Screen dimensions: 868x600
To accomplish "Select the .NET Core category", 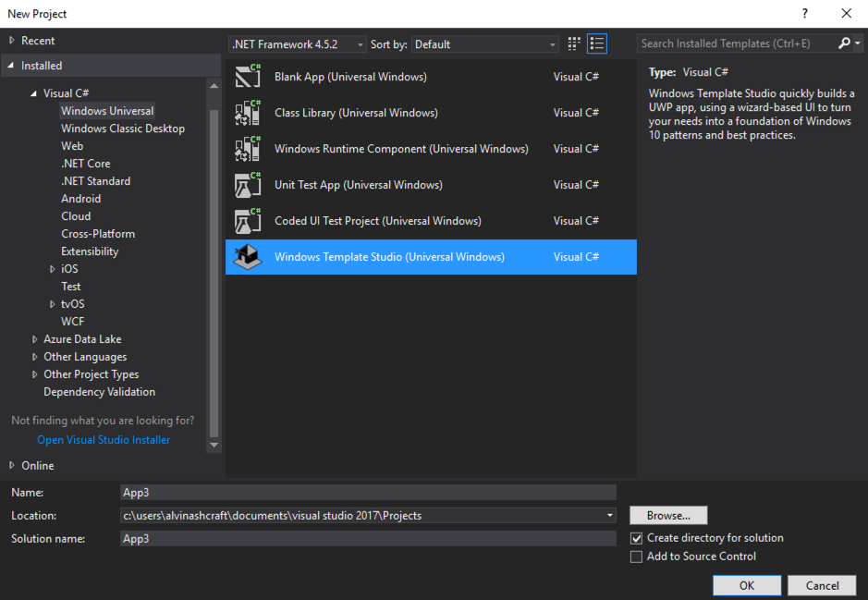I will pyautogui.click(x=86, y=164).
